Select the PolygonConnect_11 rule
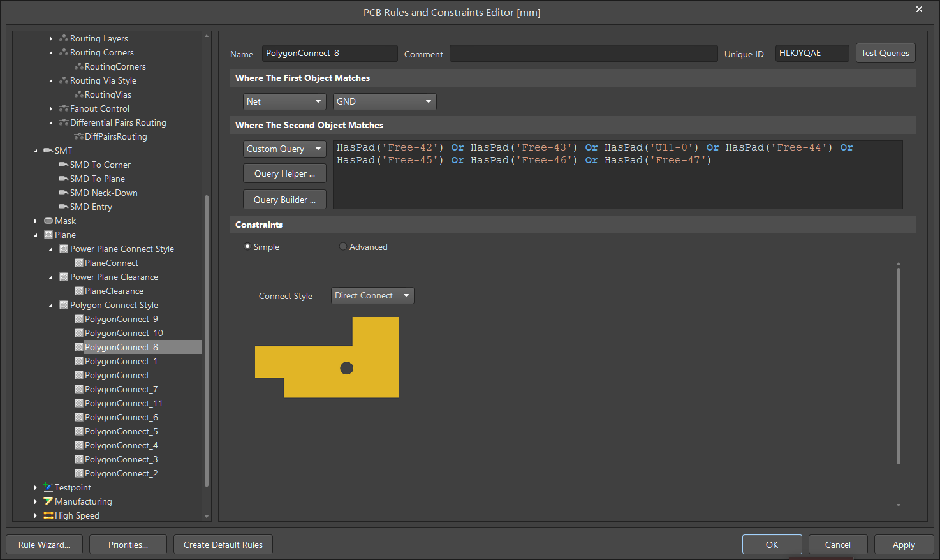Viewport: 940px width, 560px height. coord(124,403)
